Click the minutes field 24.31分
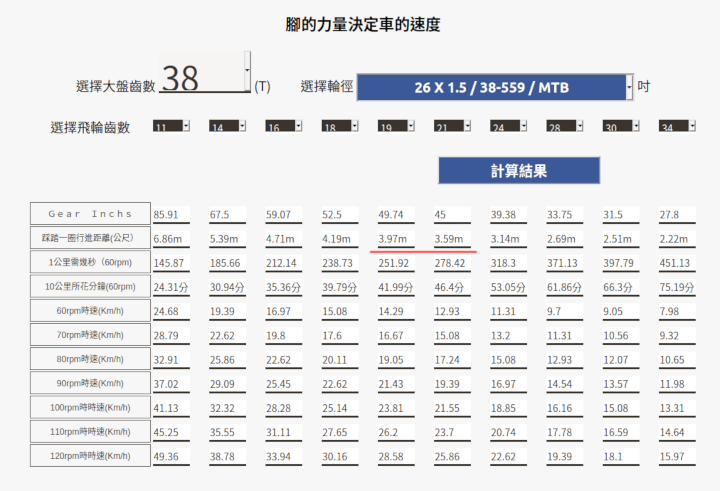The image size is (720, 491). [x=171, y=288]
